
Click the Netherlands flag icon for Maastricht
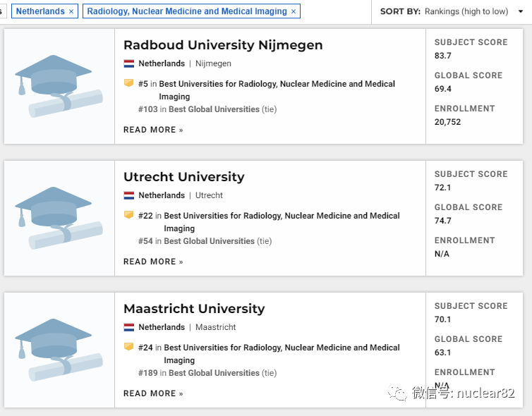coord(129,327)
